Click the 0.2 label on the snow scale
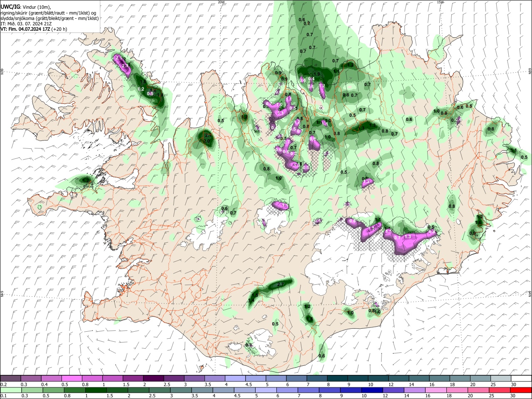Viewport: 532px width, 399px height. [x=3, y=384]
